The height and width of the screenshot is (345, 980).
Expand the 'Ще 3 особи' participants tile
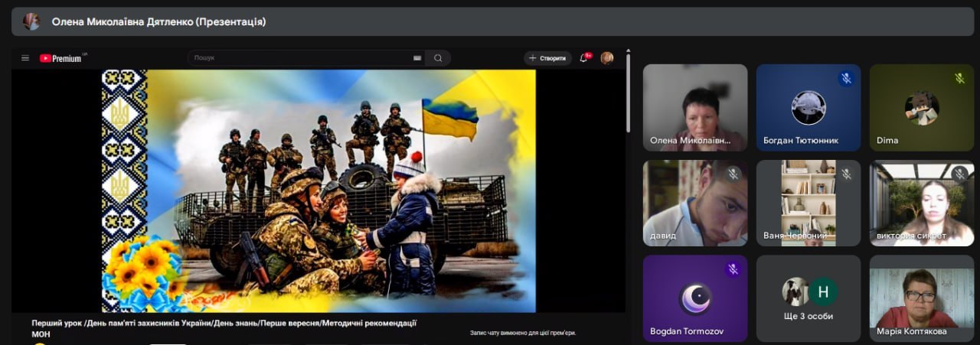(808, 298)
